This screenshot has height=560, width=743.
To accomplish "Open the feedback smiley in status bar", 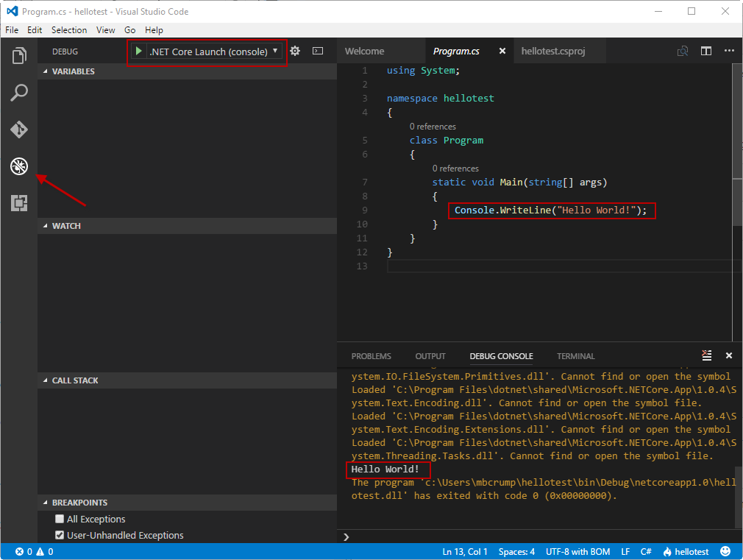I will pyautogui.click(x=725, y=551).
